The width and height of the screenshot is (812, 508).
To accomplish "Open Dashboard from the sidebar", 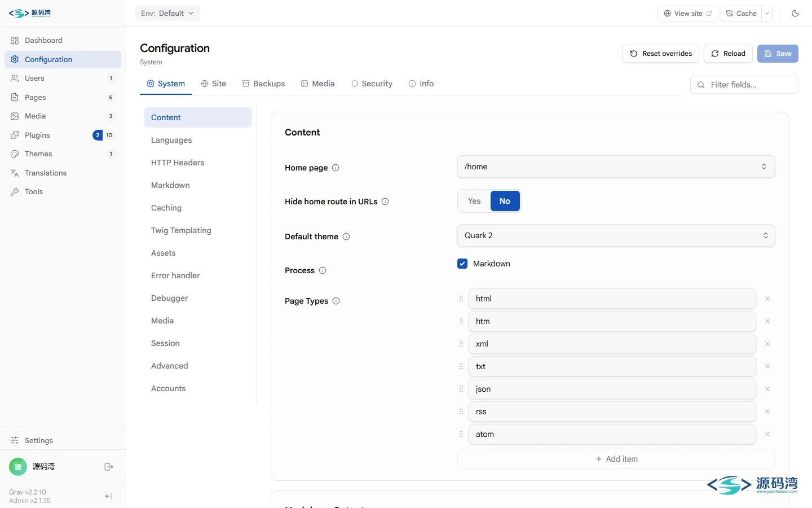I will (x=63, y=41).
